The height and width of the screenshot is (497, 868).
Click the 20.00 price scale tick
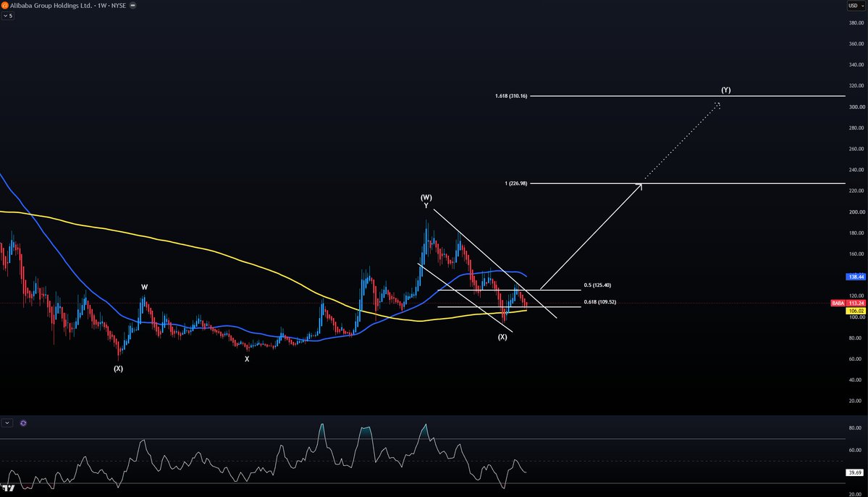855,401
